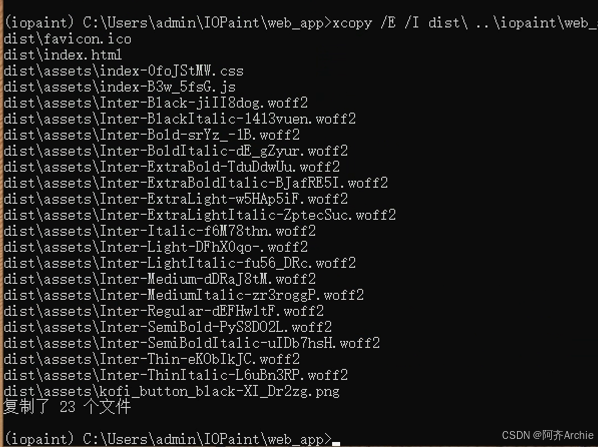Screen dimensions: 598x447
Task: Click the Inter-Medium-dDRaJ8tM.woff2 line
Action: [160, 279]
